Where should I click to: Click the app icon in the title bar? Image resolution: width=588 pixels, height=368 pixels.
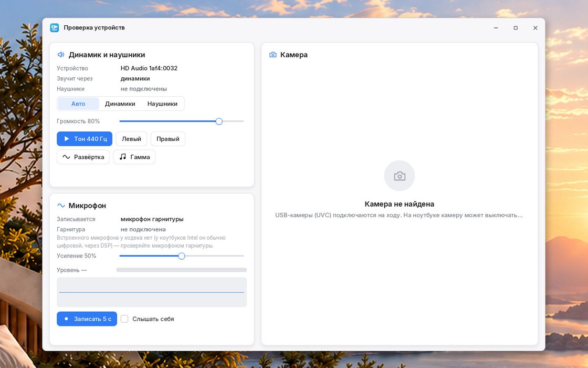(x=55, y=28)
